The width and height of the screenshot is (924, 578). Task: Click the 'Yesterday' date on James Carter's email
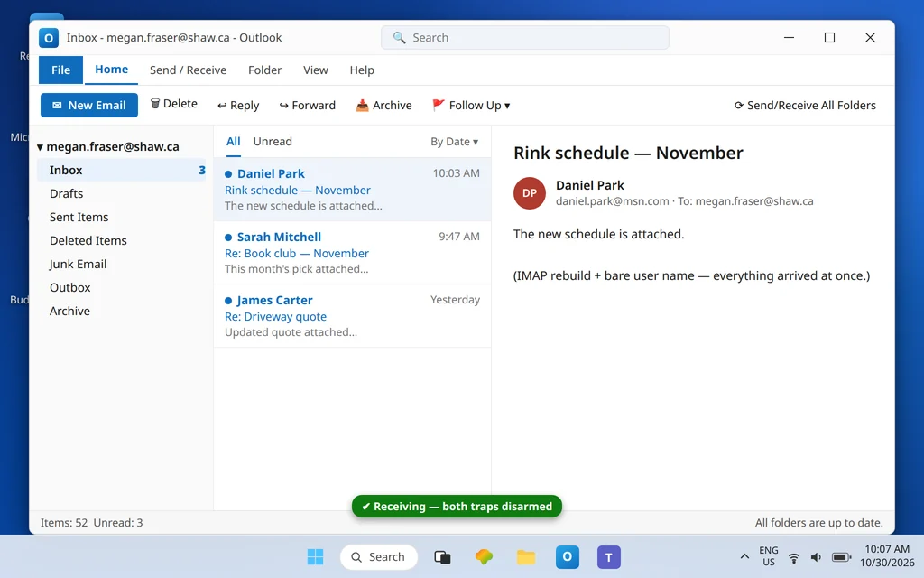455,300
